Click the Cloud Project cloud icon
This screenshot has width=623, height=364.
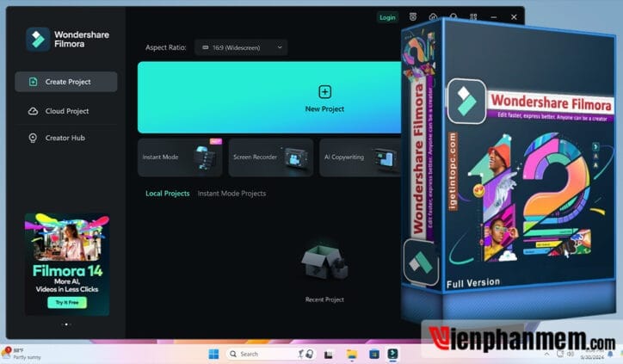[33, 111]
